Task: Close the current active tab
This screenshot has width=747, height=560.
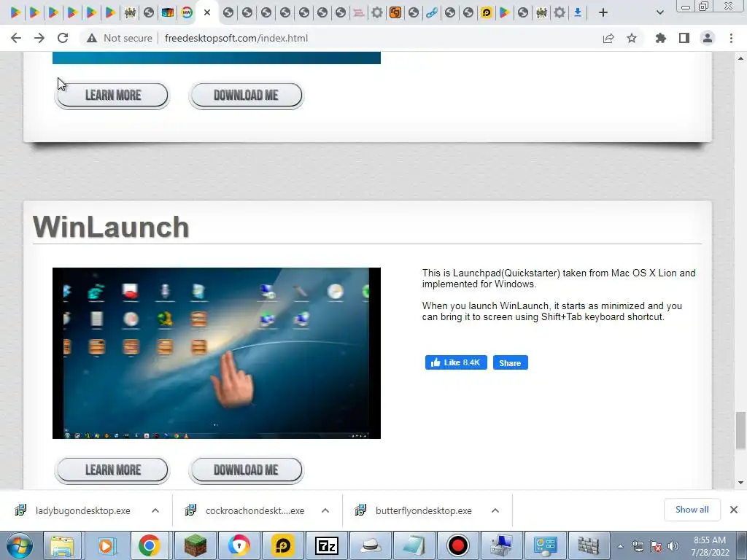Action: (207, 12)
